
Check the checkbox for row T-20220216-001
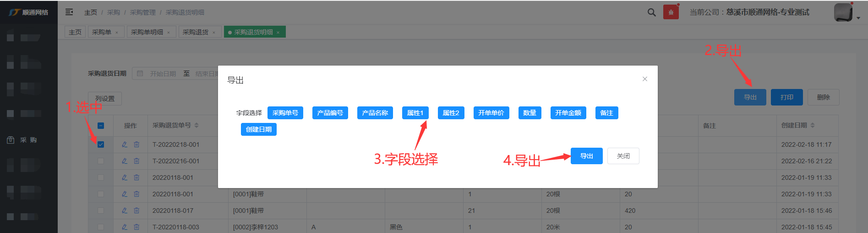[x=101, y=161]
